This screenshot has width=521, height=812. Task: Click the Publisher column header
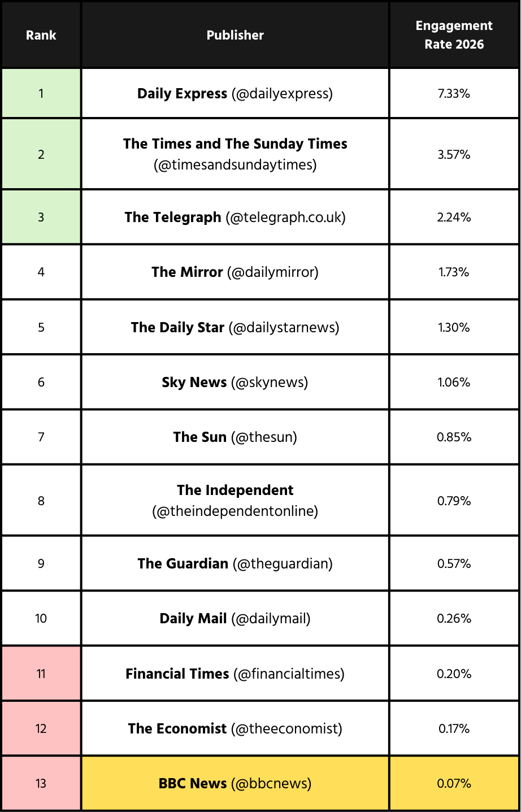click(235, 35)
